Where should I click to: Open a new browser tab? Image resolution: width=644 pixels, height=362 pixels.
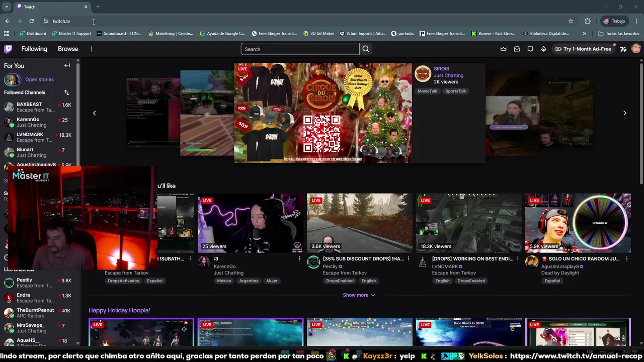[x=98, y=7]
